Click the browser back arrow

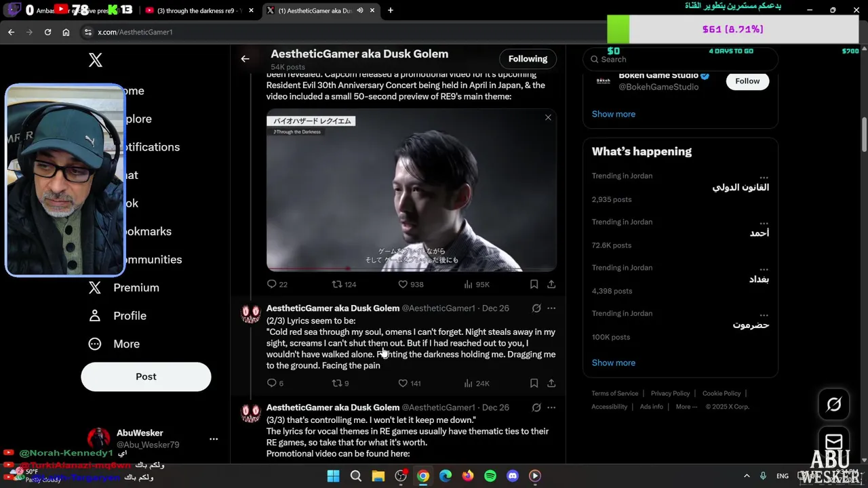point(11,32)
